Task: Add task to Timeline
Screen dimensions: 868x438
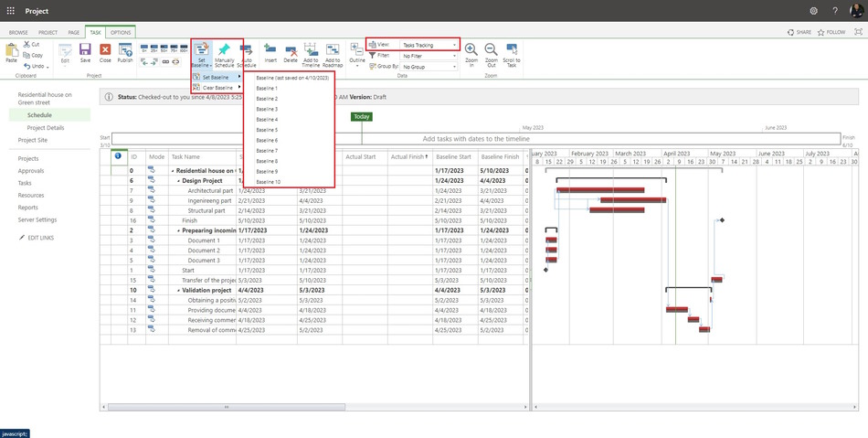Action: point(311,54)
